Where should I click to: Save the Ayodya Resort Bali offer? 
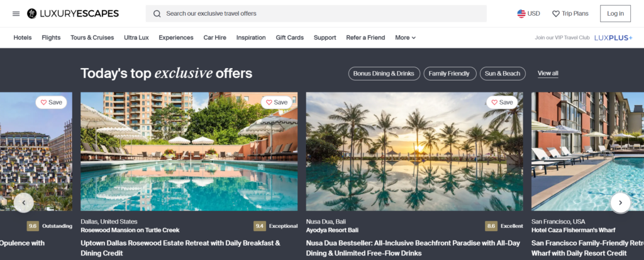tap(502, 103)
